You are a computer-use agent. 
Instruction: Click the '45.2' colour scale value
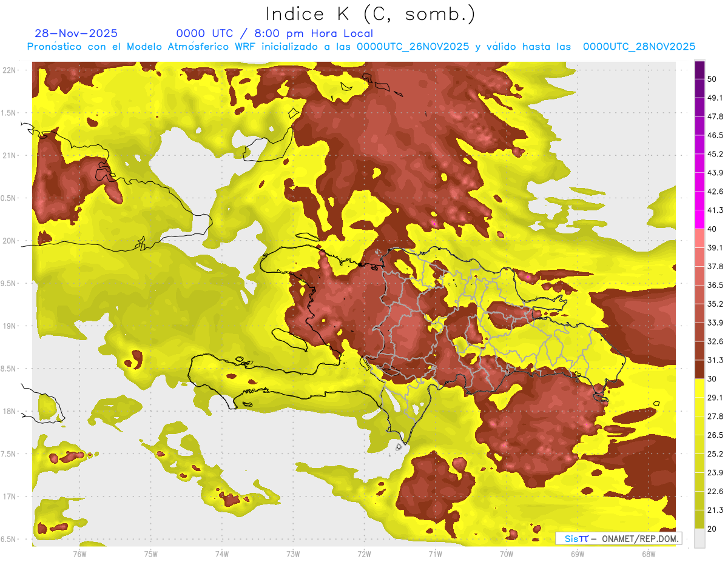[x=715, y=154]
